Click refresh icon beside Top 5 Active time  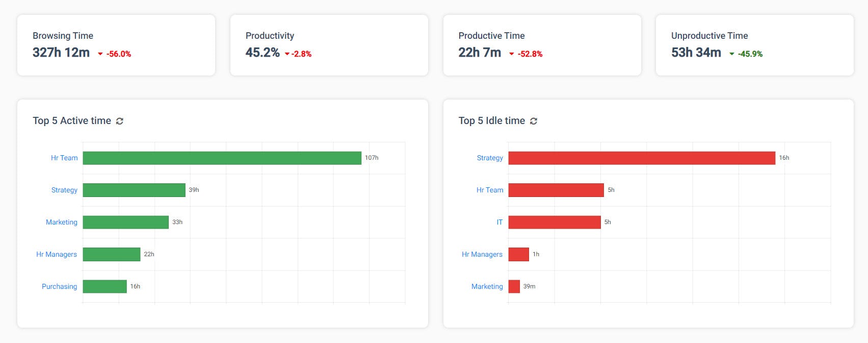click(x=120, y=121)
